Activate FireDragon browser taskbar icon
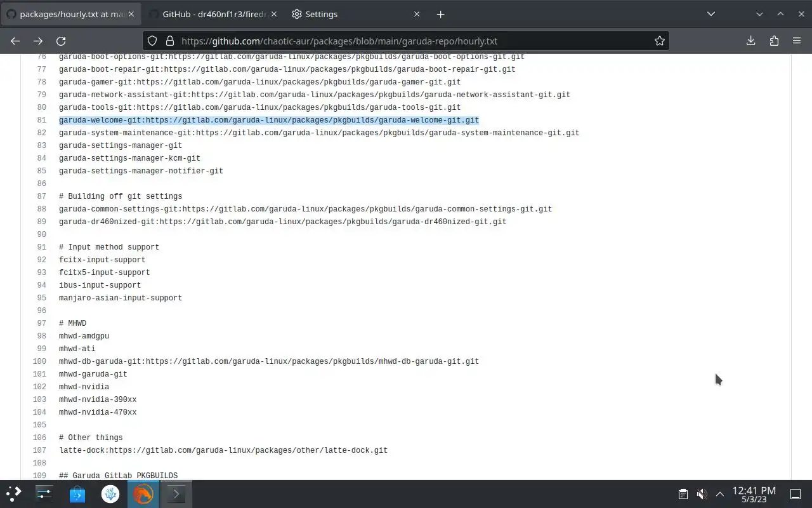The width and height of the screenshot is (812, 508). pos(143,493)
